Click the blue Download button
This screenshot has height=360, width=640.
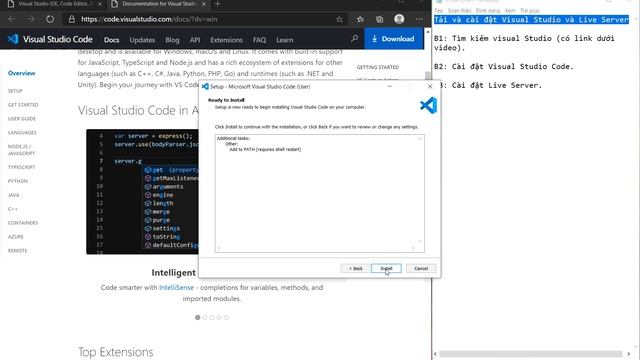[x=393, y=39]
